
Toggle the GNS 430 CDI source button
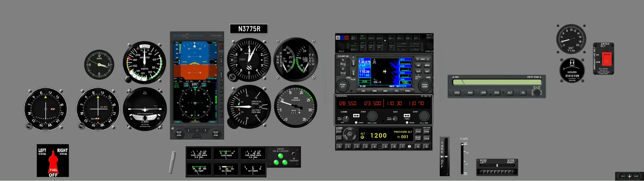point(363,91)
